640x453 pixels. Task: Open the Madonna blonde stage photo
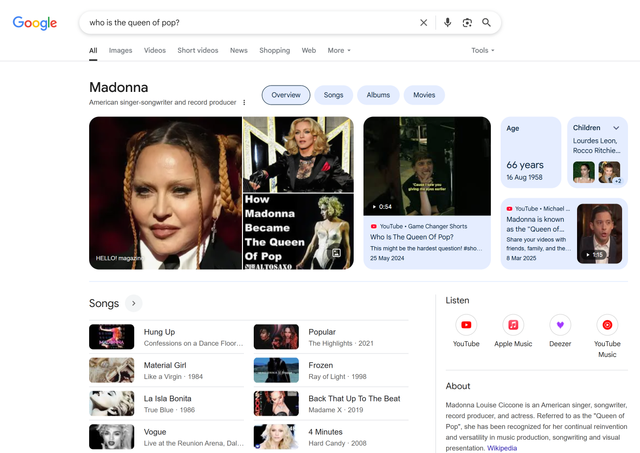click(x=298, y=154)
